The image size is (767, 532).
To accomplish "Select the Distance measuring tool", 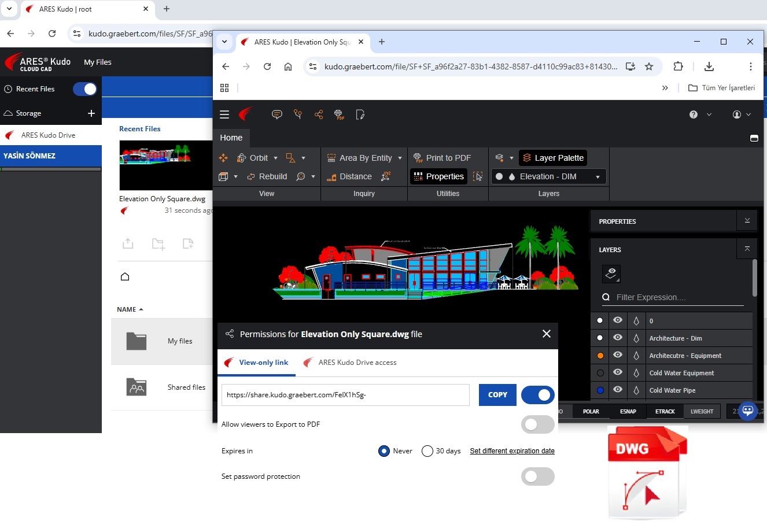I will (x=349, y=176).
